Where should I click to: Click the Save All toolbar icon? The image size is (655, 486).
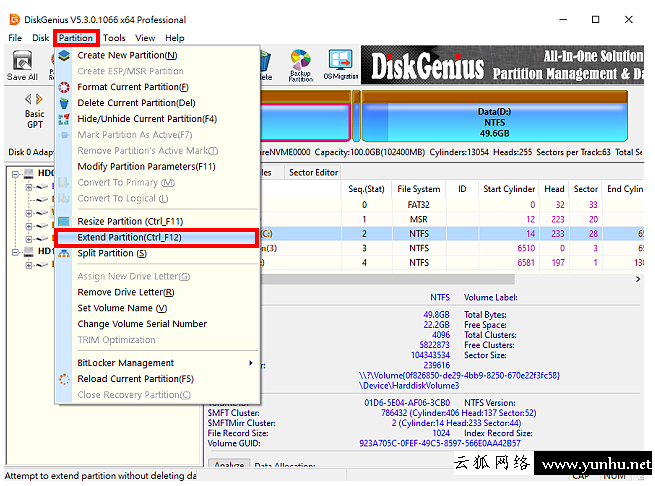point(22,65)
